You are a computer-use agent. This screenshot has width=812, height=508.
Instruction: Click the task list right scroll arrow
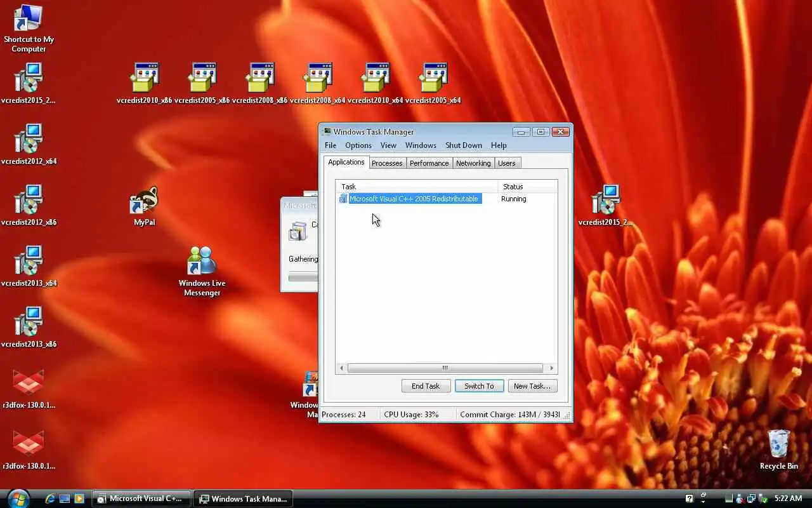coord(551,368)
